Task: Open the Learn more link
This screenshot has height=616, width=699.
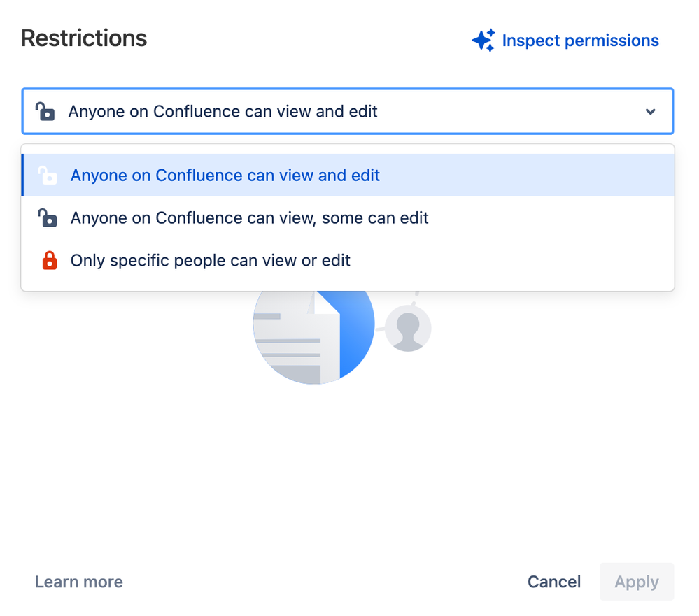Action: pos(79,582)
